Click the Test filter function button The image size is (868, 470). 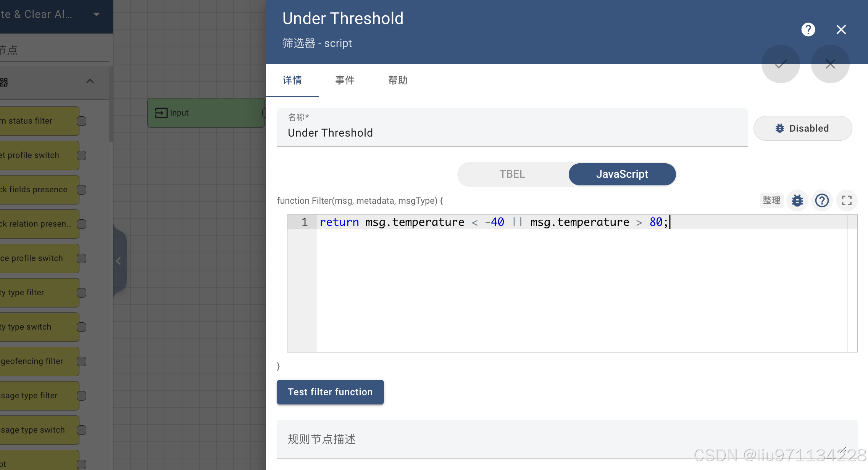[x=330, y=392]
